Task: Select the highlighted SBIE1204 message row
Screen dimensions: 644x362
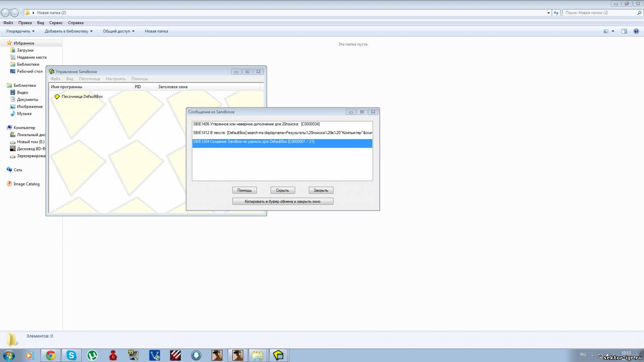Action: point(282,143)
